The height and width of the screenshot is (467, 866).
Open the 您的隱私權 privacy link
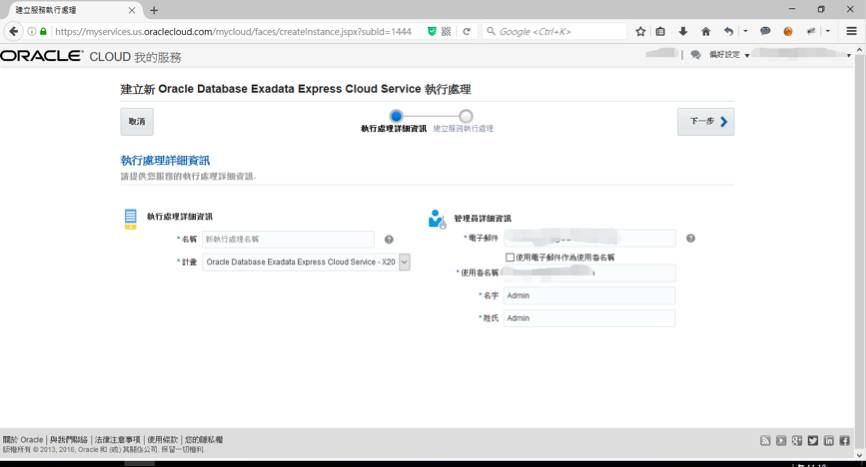(x=204, y=440)
